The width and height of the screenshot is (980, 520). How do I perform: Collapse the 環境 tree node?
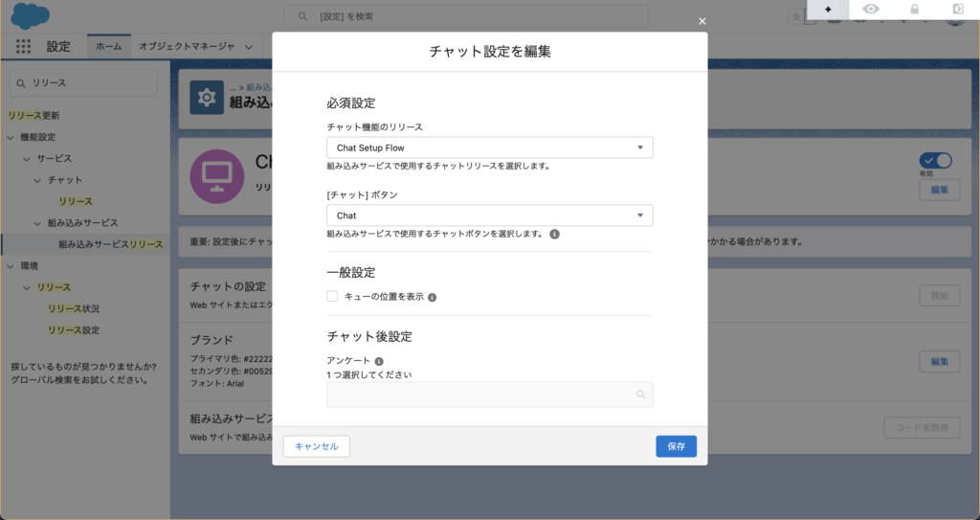pyautogui.click(x=10, y=266)
